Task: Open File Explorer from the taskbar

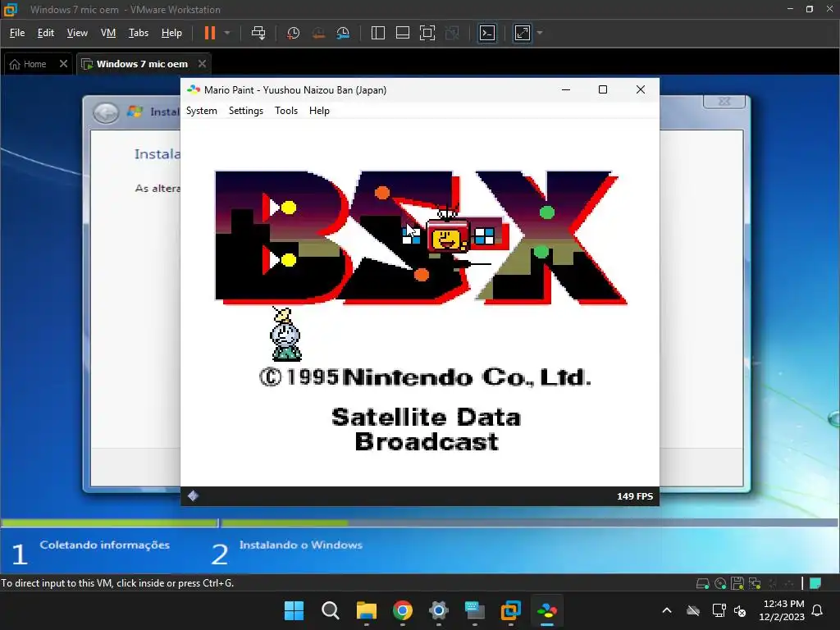Action: point(367,610)
